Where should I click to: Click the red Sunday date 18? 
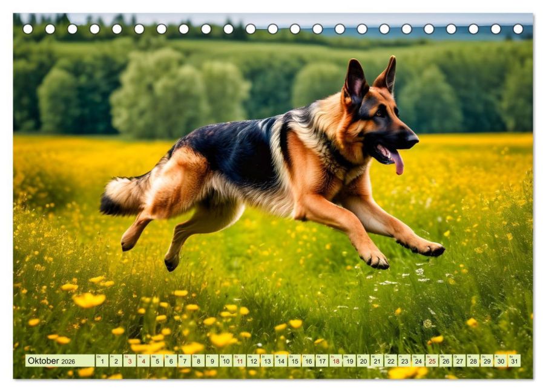tap(336, 361)
